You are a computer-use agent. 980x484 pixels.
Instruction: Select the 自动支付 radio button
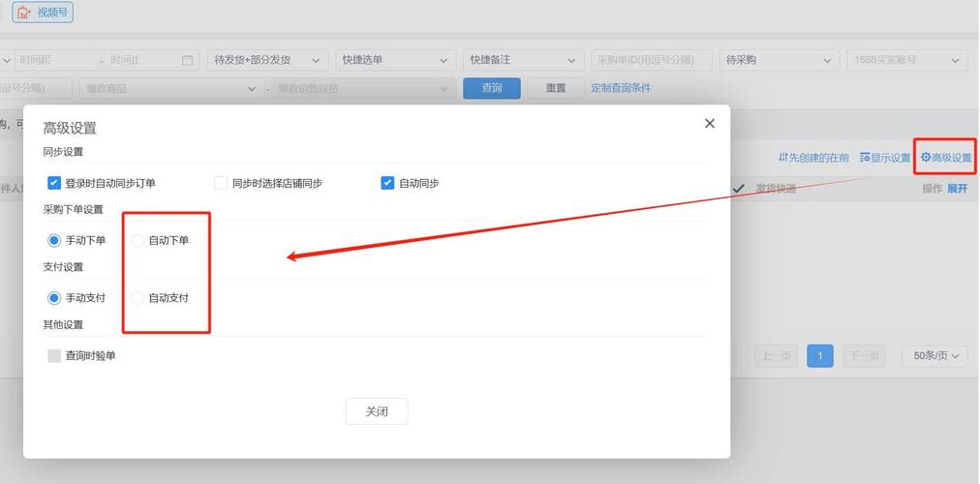point(138,298)
